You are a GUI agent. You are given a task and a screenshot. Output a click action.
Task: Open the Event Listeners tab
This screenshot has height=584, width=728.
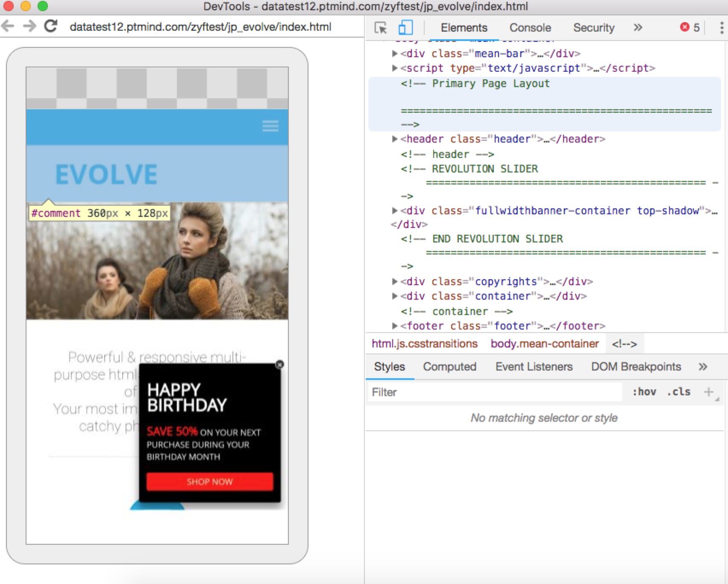(534, 367)
